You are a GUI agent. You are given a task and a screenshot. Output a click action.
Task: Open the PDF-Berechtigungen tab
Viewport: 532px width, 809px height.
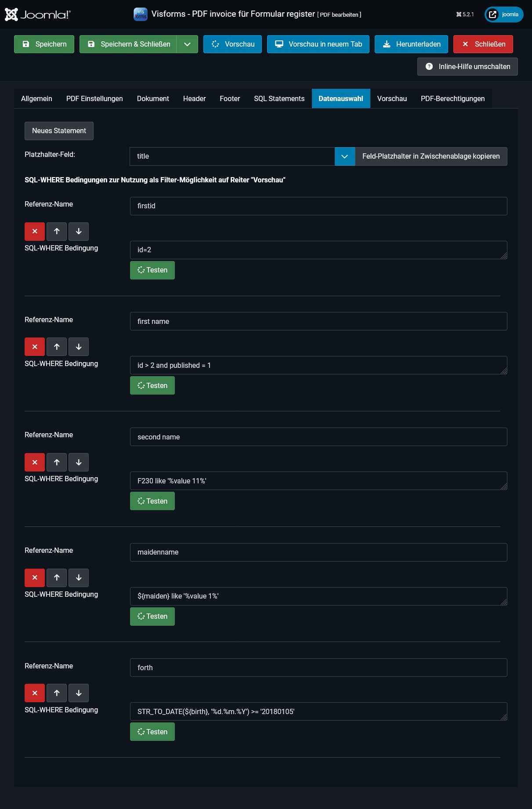[x=452, y=99]
